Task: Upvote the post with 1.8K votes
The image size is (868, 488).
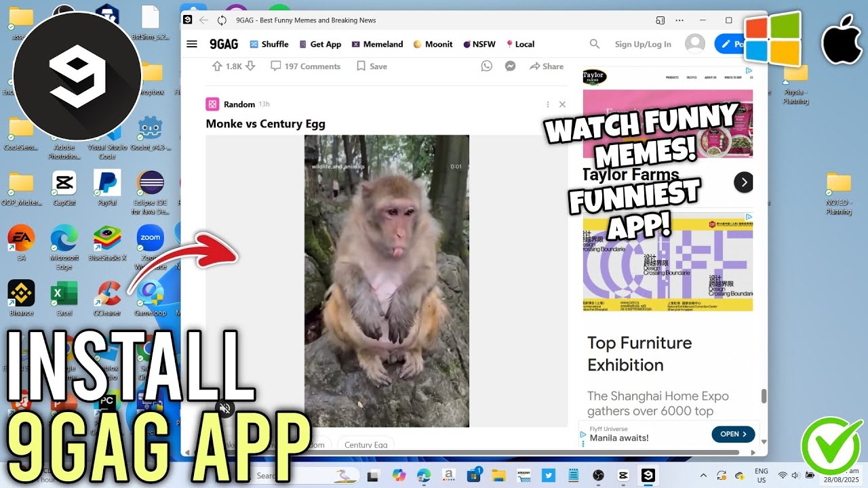Action: click(x=217, y=66)
